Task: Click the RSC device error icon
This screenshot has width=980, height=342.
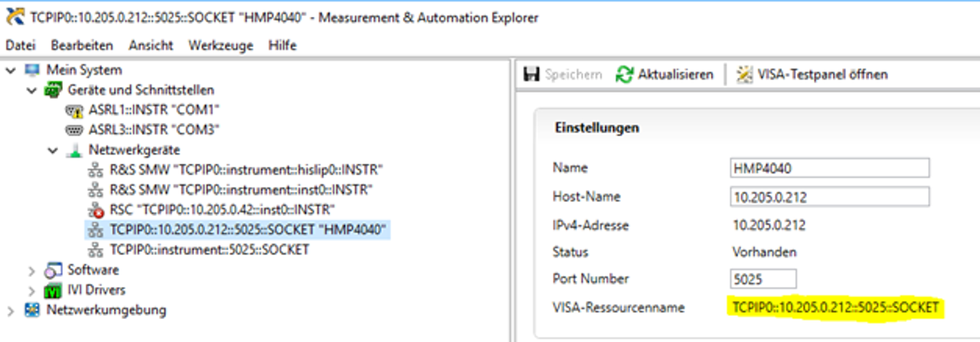Action: [x=96, y=210]
